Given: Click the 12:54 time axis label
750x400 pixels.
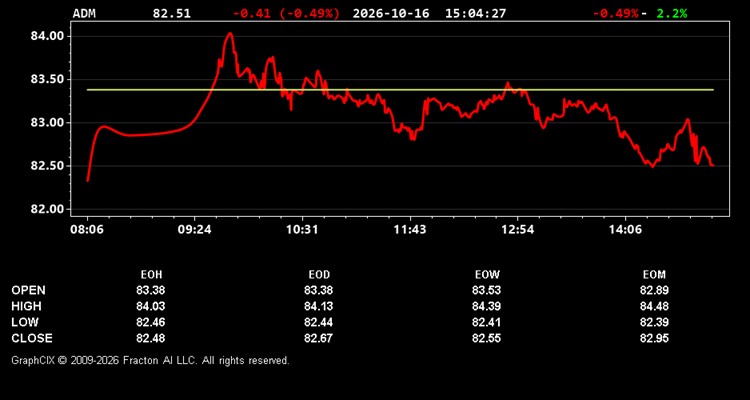Looking at the screenshot, I should point(518,230).
